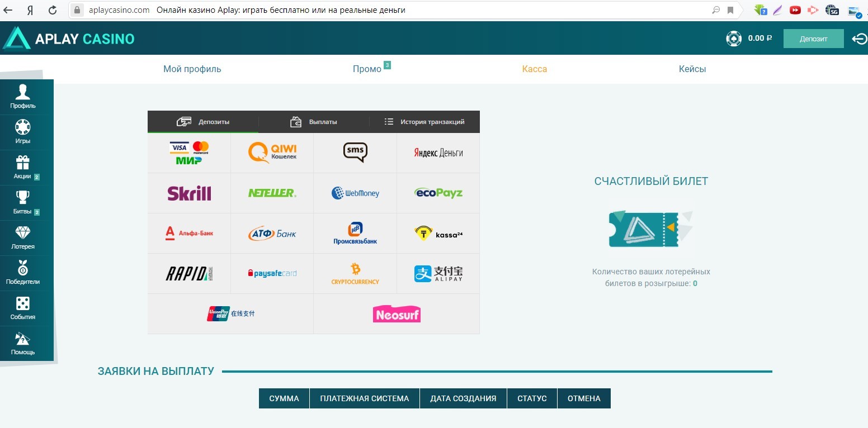Open the Промо menu item

click(367, 69)
